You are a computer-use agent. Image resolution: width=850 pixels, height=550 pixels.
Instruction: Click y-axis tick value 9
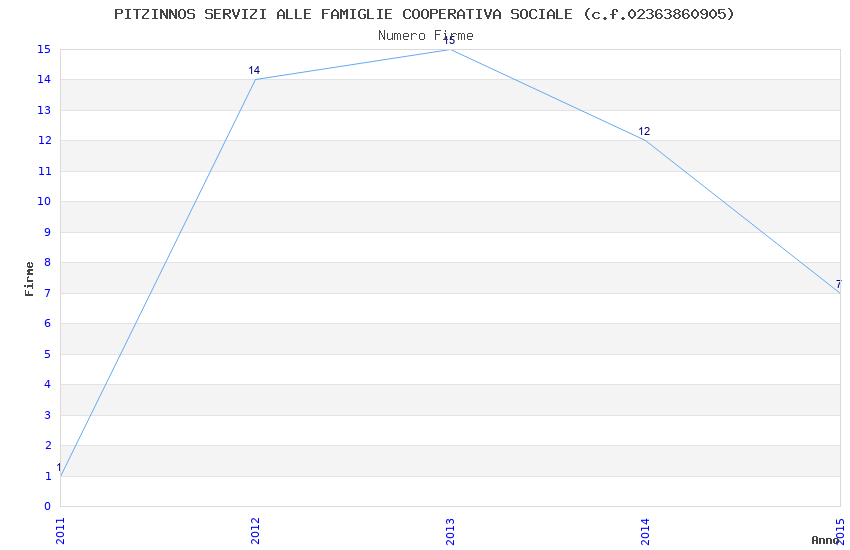[x=48, y=232]
